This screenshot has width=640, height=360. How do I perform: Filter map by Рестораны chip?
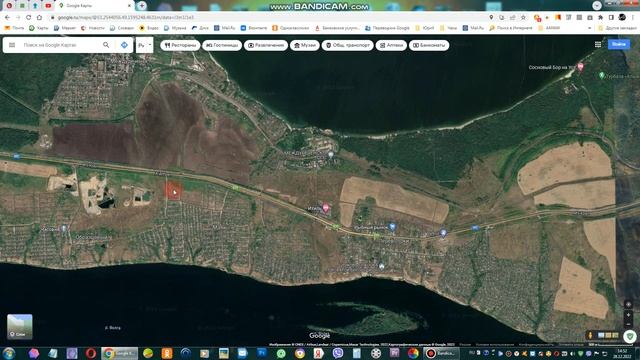(x=180, y=45)
